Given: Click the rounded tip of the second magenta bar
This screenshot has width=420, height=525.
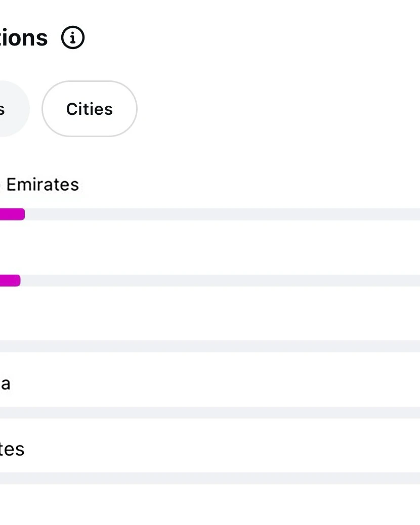Looking at the screenshot, I should pyautogui.click(x=18, y=281).
